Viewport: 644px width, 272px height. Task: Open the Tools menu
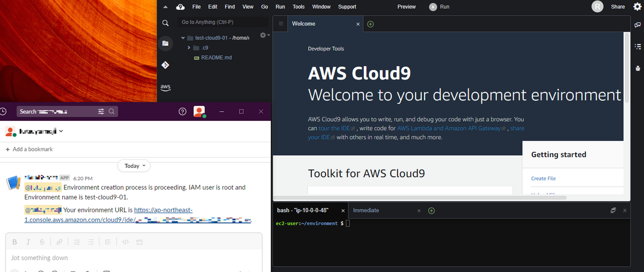[298, 7]
